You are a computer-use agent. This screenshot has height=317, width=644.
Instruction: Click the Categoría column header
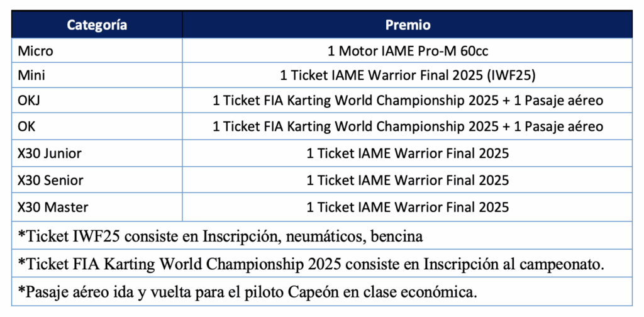tap(97, 25)
